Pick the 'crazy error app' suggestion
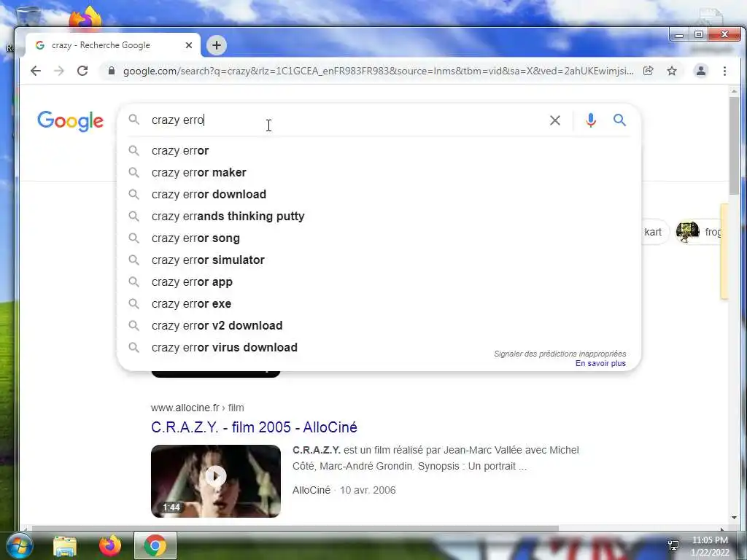 click(379, 282)
